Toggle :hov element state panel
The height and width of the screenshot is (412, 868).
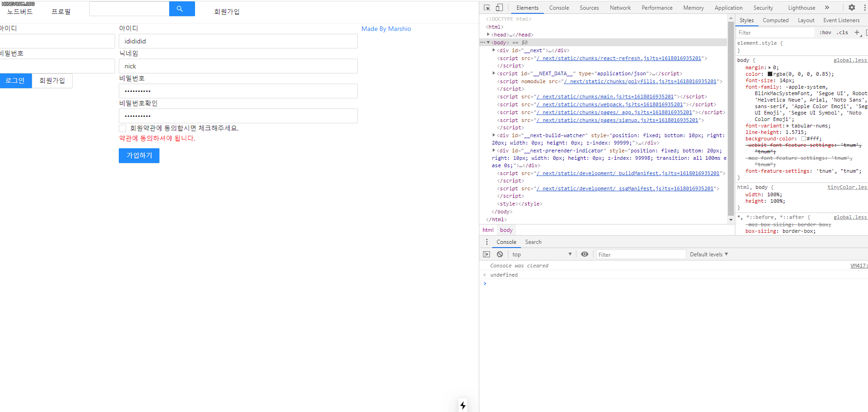click(825, 32)
